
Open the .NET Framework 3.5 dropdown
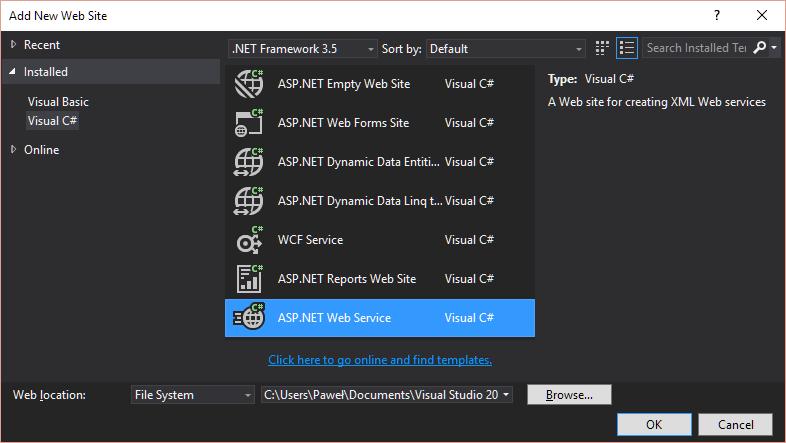tap(302, 49)
